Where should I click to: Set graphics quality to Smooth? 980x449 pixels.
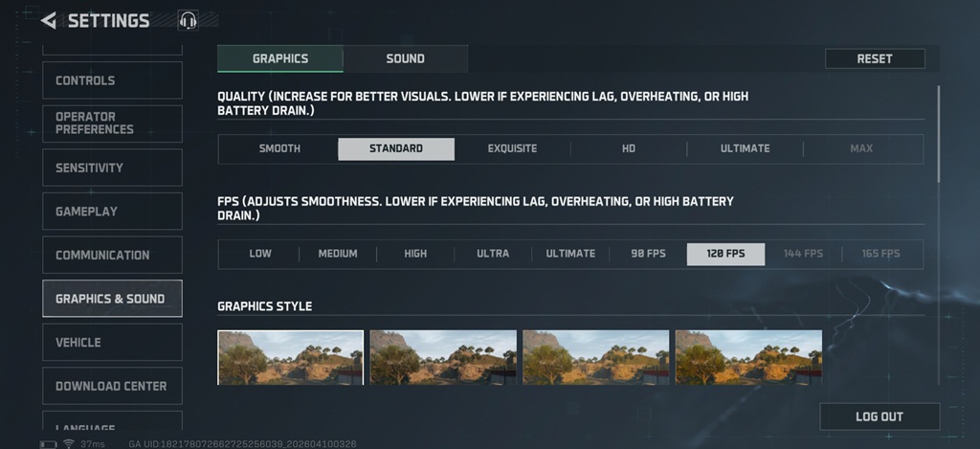point(279,148)
